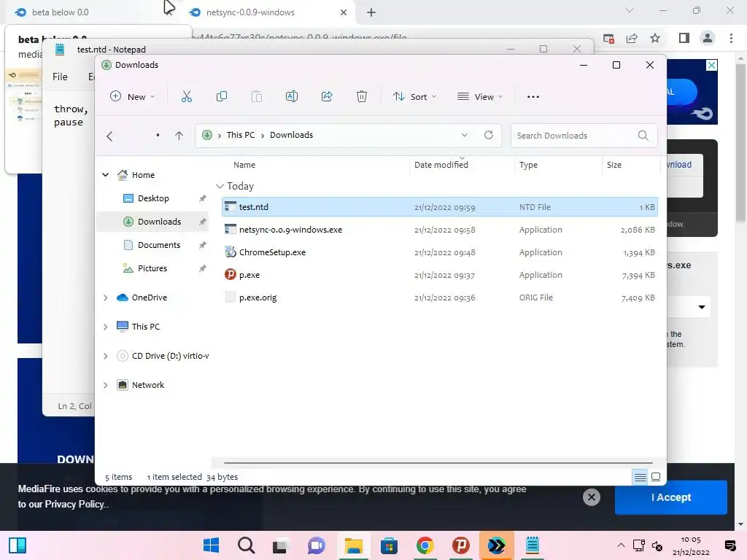Refresh the Downloads folder view
This screenshot has height=560, width=747.
click(x=489, y=135)
